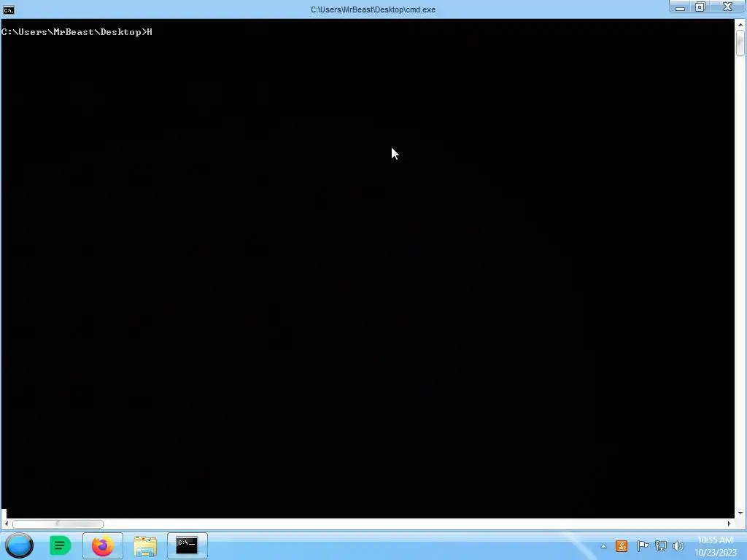Open the cmd.exe title bar system menu icon
The width and height of the screenshot is (747, 560).
(9, 9)
